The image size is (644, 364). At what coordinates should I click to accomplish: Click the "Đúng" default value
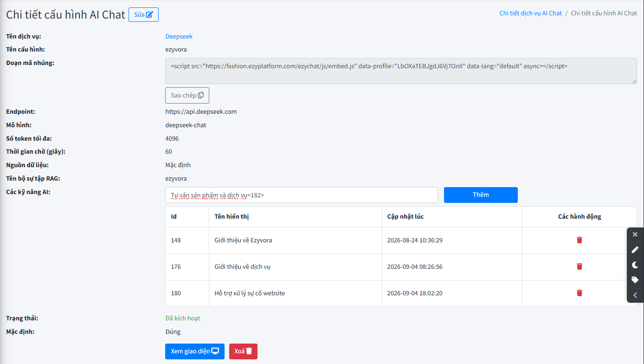[x=173, y=332]
